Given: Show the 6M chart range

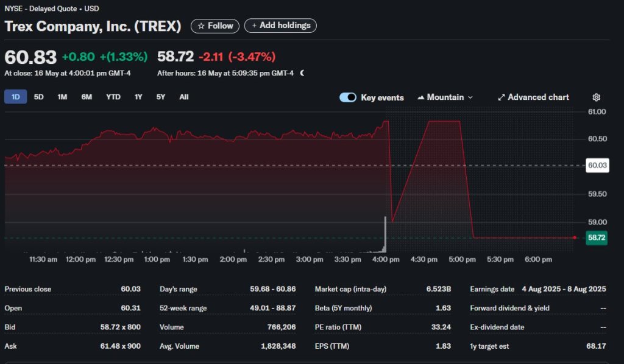Looking at the screenshot, I should [87, 97].
